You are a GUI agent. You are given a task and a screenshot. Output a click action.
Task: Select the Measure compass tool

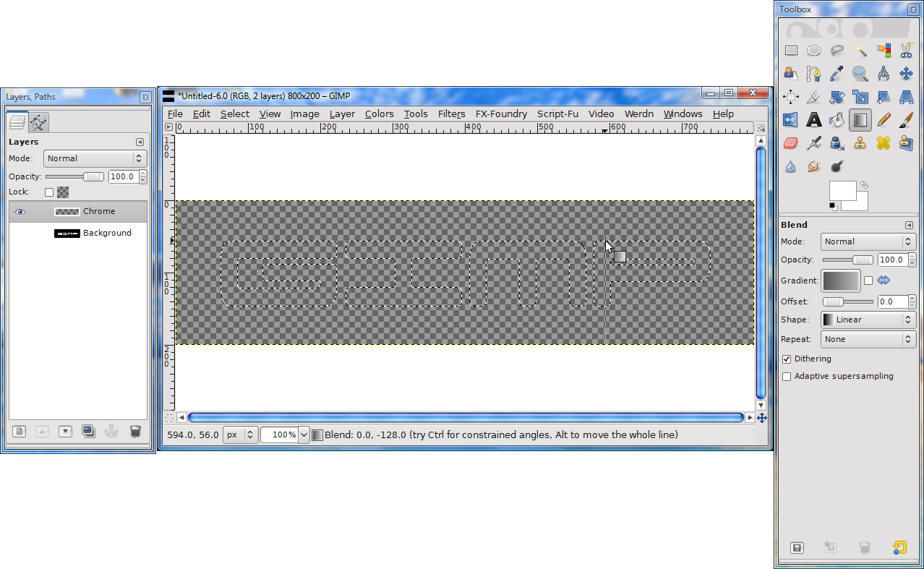pos(884,74)
